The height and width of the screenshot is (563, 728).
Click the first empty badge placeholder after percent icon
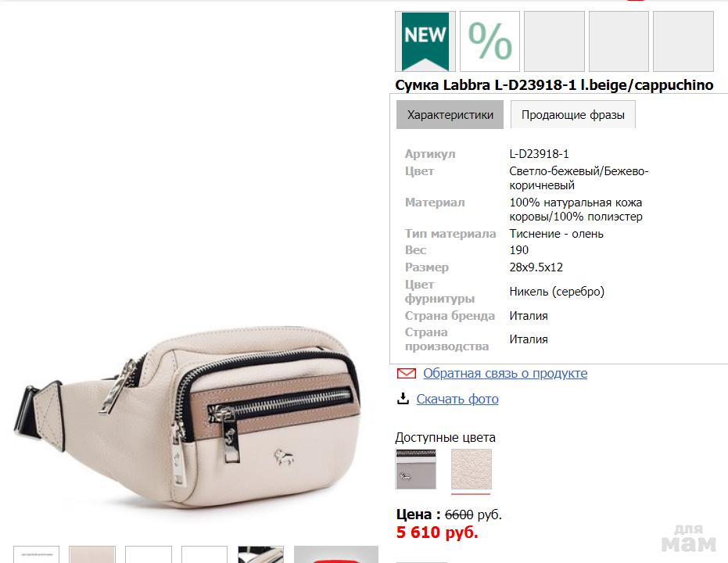[554, 41]
